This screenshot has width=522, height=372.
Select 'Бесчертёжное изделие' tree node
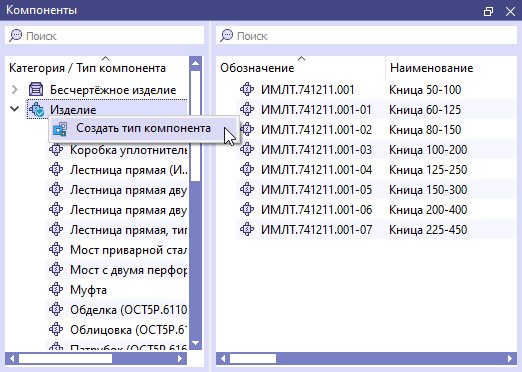click(113, 90)
